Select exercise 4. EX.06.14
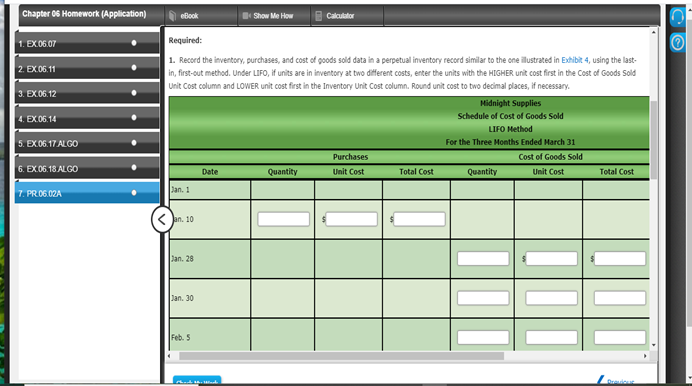The image size is (692, 386). tap(87, 118)
